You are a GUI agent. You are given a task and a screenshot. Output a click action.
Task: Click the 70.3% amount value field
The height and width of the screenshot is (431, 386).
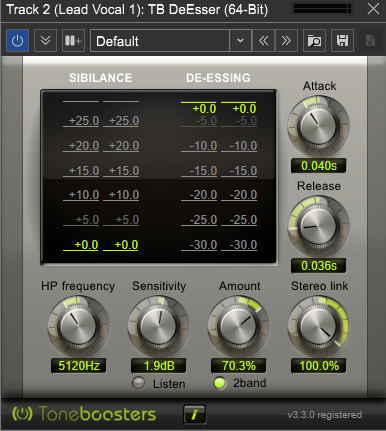tap(239, 366)
